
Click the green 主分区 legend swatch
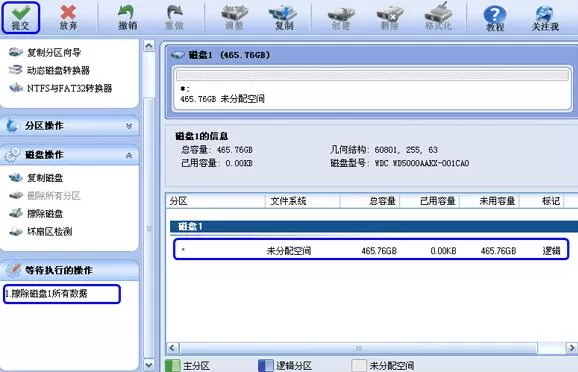(172, 365)
